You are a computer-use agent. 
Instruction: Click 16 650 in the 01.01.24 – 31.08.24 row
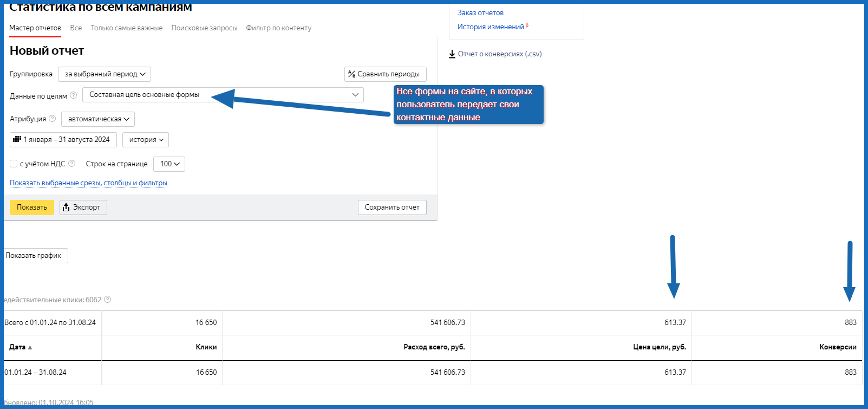point(206,373)
